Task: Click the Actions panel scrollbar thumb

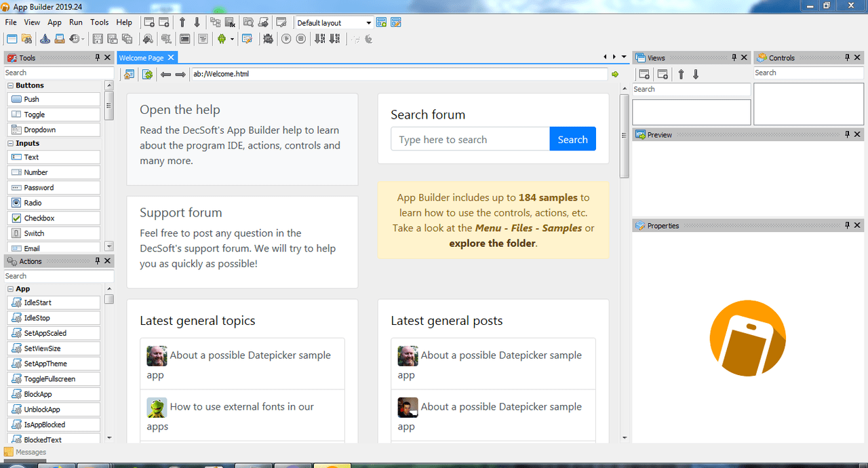Action: coord(109,299)
